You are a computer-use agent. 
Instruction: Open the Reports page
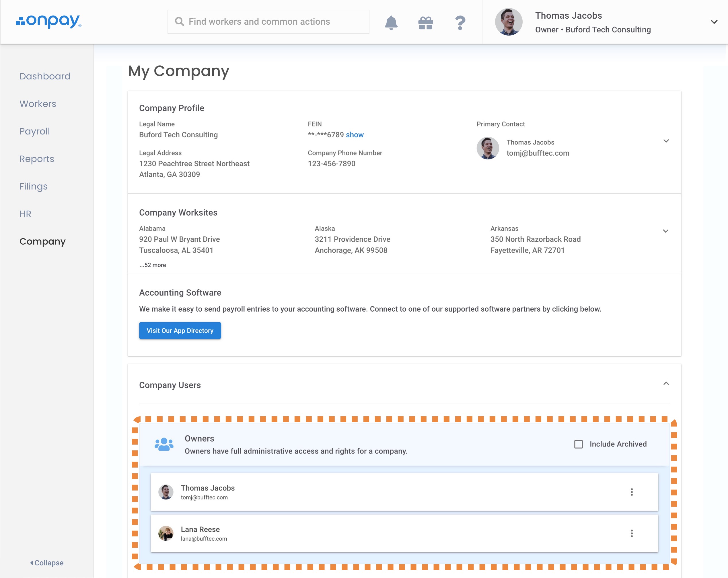(37, 159)
